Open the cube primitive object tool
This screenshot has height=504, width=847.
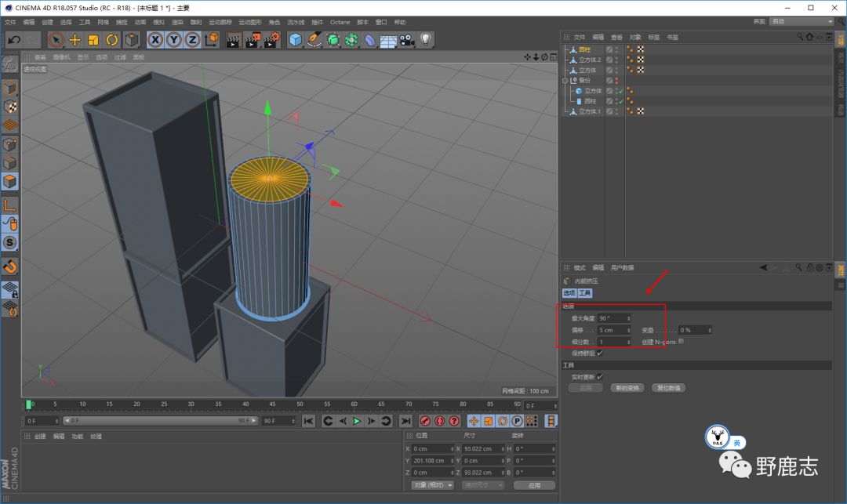(x=295, y=39)
